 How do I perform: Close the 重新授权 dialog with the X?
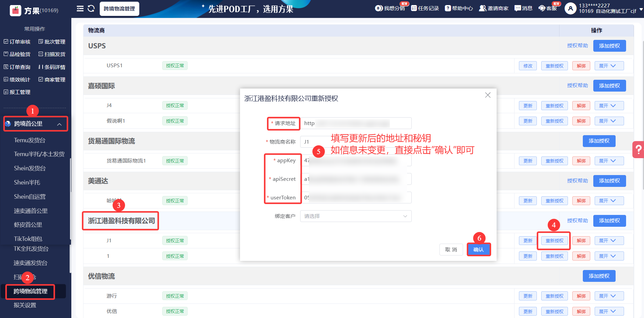(488, 95)
